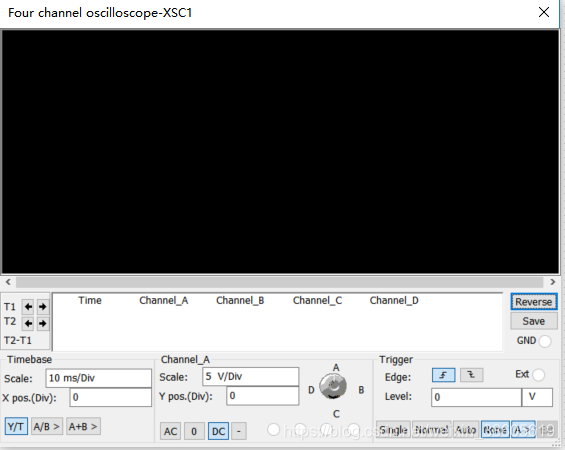
Task: Set trigger mode to Normal
Action: tap(432, 429)
